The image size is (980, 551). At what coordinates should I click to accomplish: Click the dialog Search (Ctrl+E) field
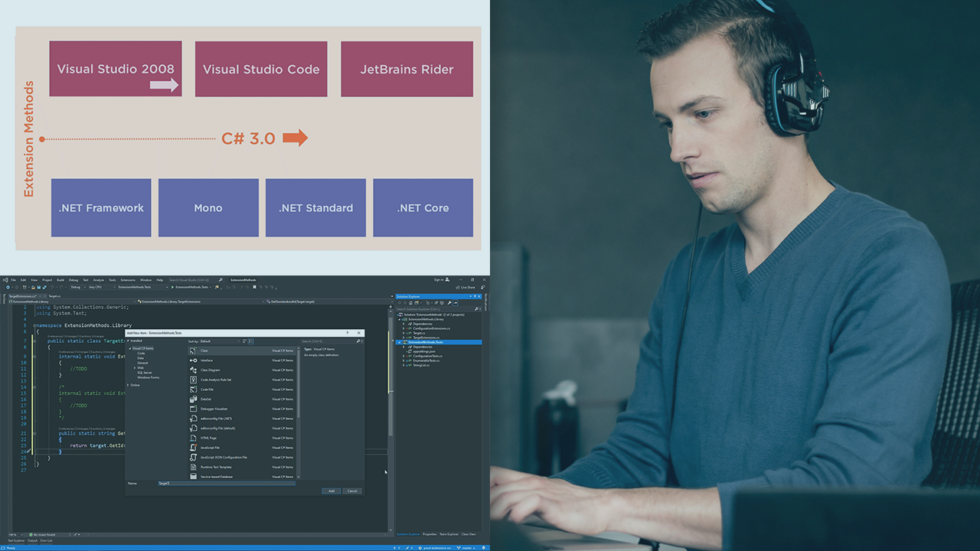point(331,341)
